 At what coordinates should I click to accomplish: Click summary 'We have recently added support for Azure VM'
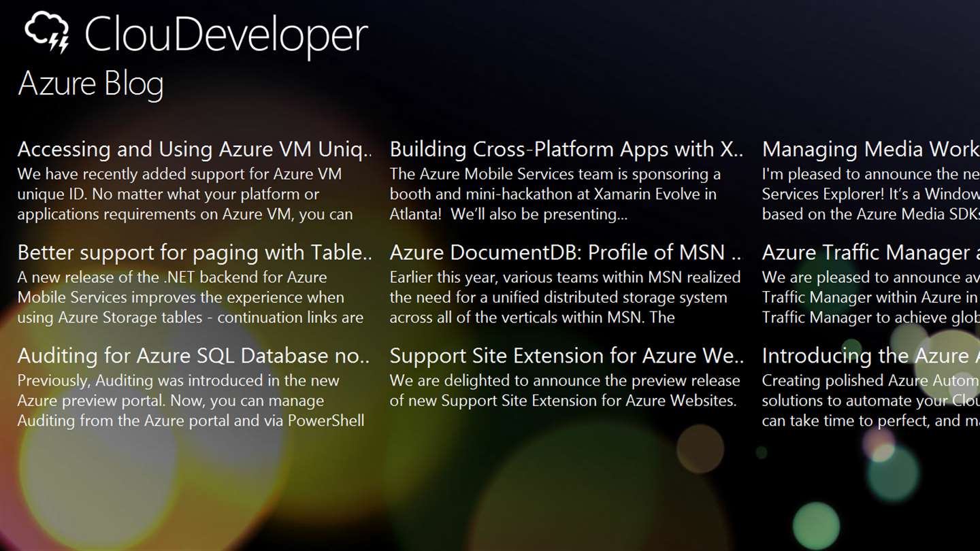180,174
